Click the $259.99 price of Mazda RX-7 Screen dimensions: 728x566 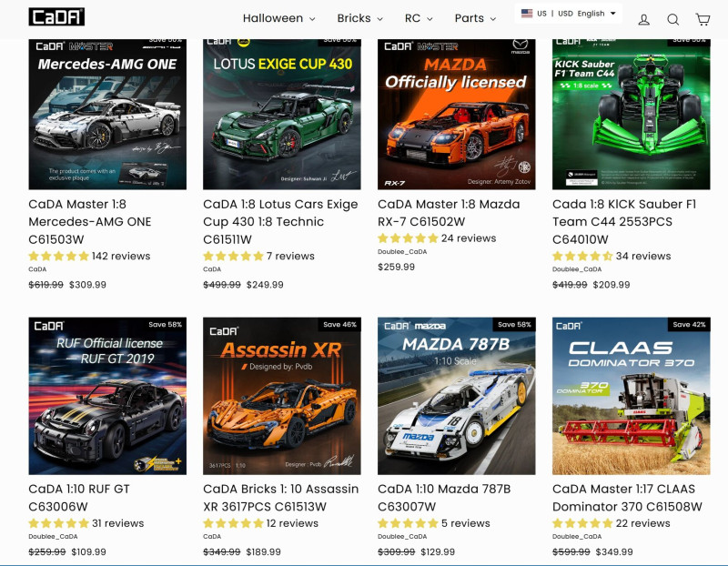tap(396, 267)
